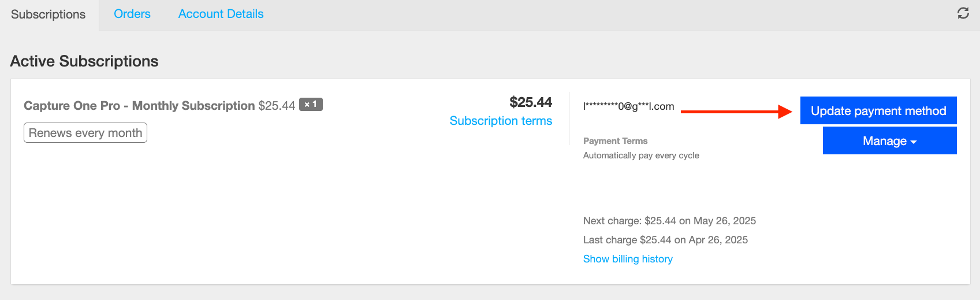
Task: Show billing history for this subscription
Action: [x=628, y=259]
